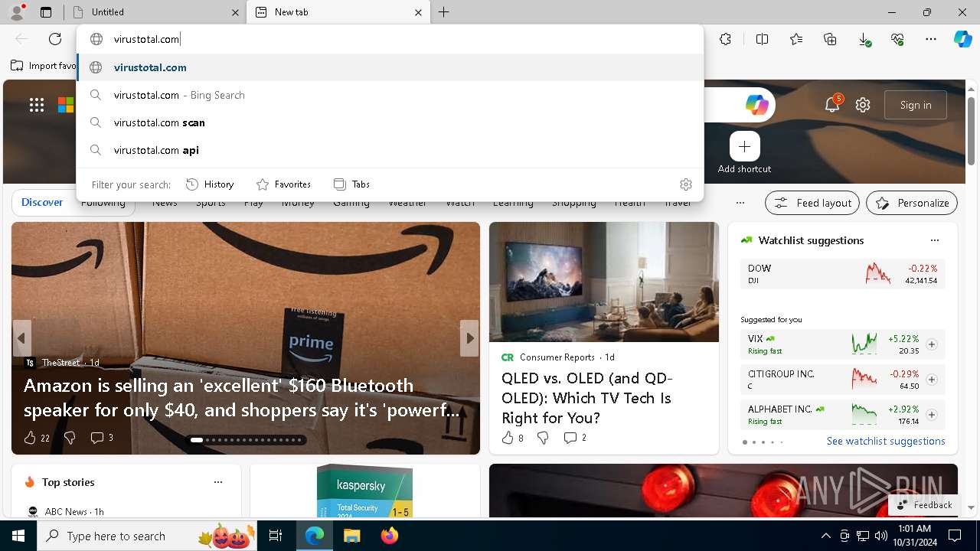980x551 pixels.
Task: Select the Discover feed tab
Action: pos(42,203)
